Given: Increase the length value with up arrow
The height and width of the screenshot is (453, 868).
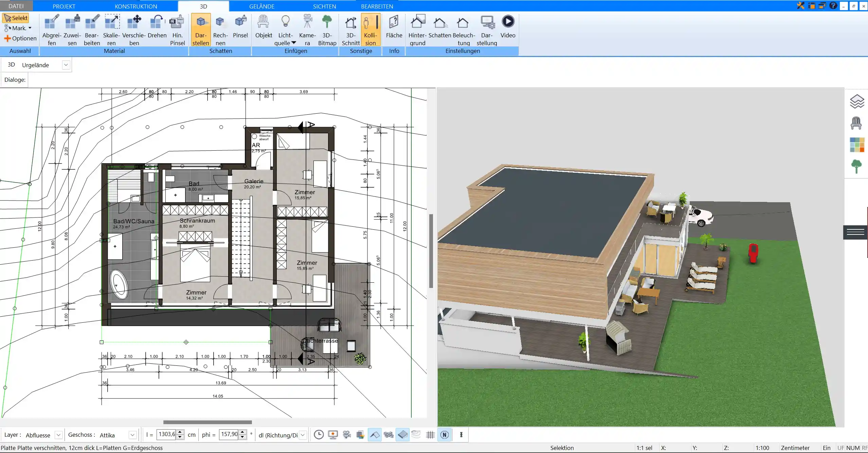Looking at the screenshot, I should click(x=181, y=432).
